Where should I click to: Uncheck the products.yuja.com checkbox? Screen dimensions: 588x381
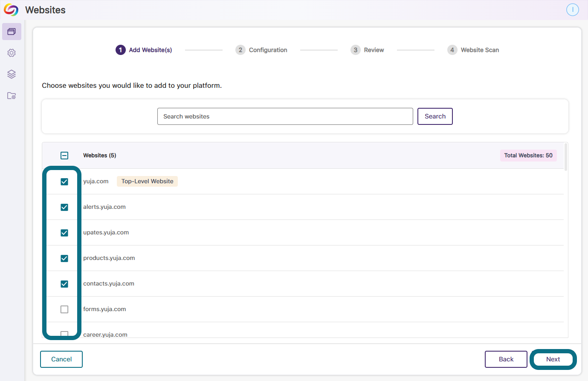click(x=64, y=258)
